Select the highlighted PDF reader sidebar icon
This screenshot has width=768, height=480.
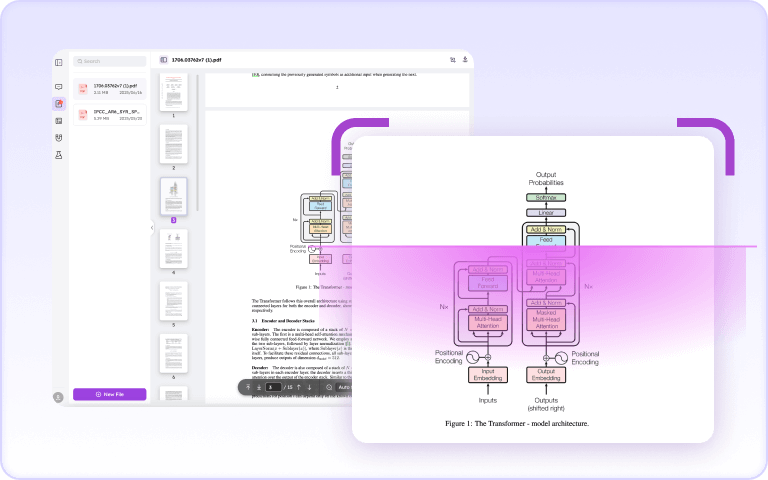pyautogui.click(x=59, y=103)
